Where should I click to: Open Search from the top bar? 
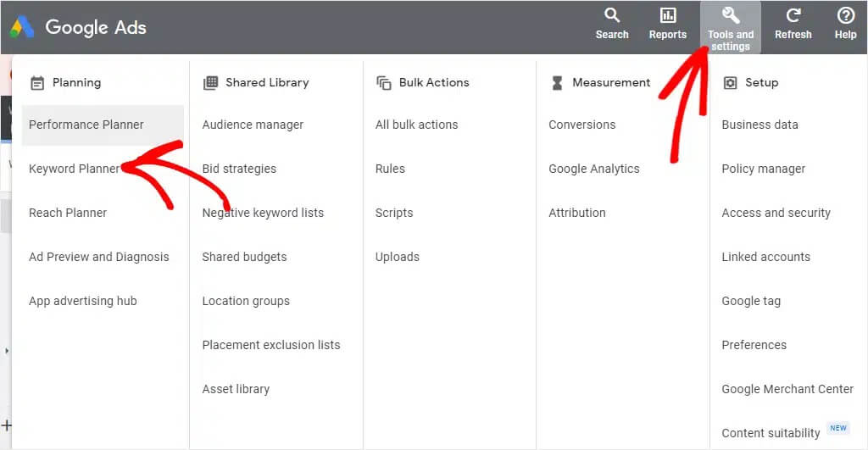[x=612, y=24]
